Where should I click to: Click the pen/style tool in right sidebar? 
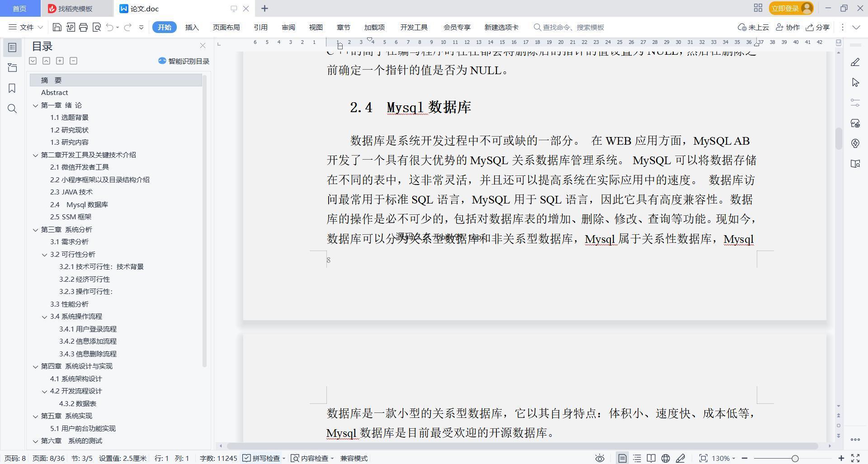point(855,62)
